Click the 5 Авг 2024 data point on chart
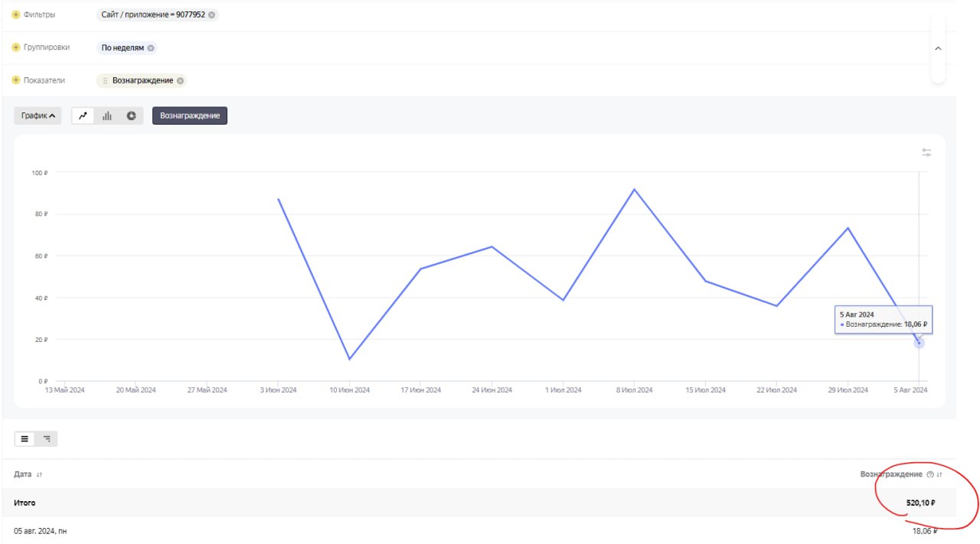Screen dimensions: 980x544 click(x=919, y=343)
